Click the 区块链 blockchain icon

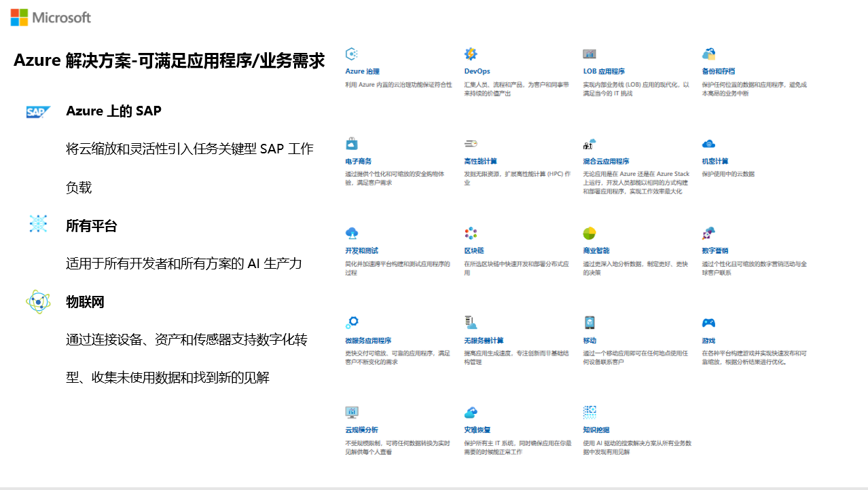coord(469,233)
